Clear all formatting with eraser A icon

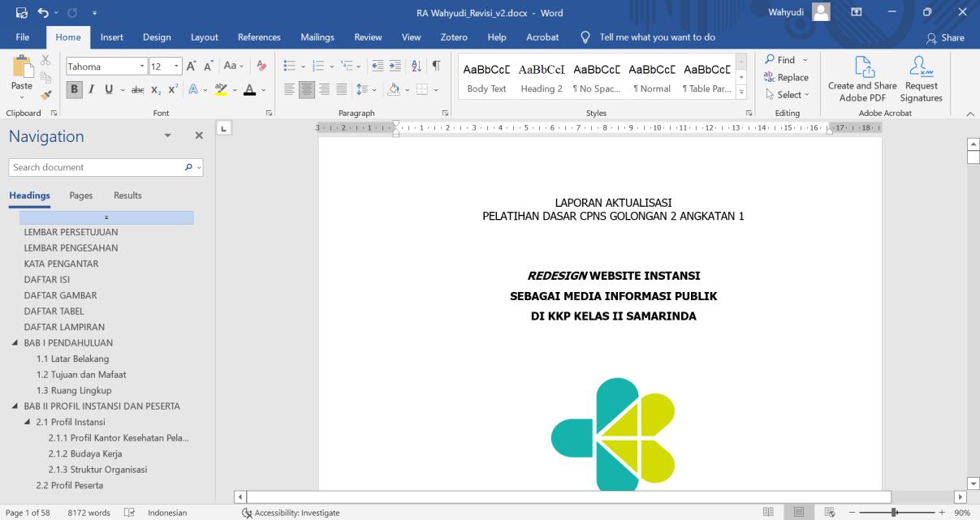261,67
